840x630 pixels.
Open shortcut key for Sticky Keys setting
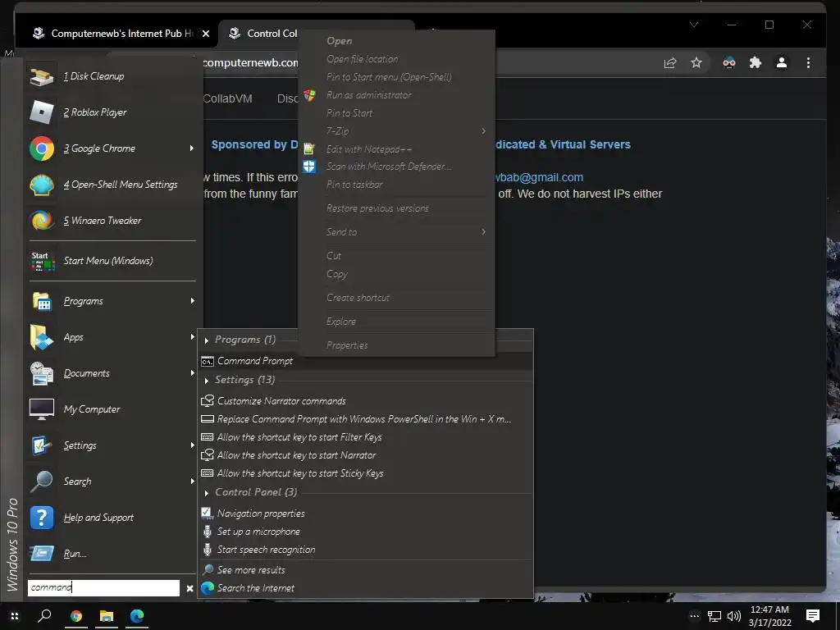tap(366, 473)
